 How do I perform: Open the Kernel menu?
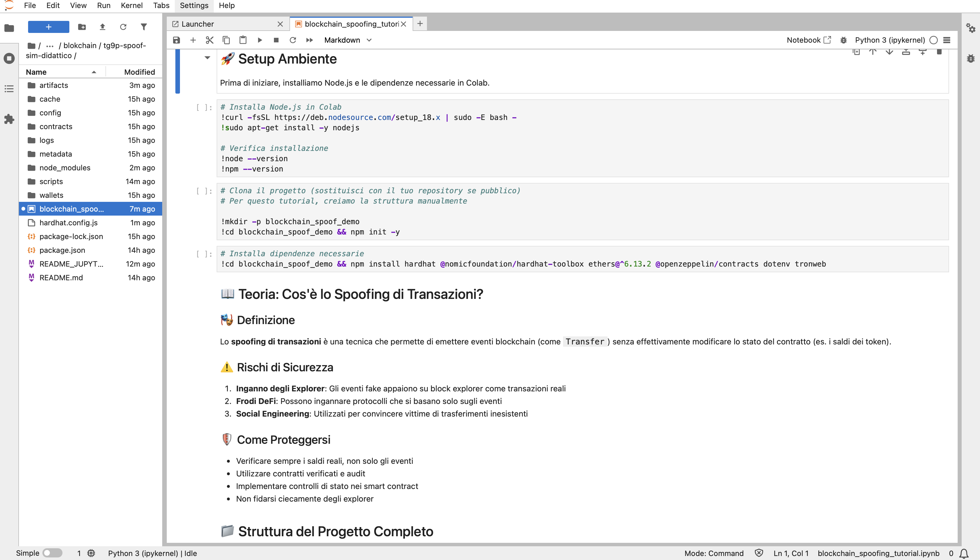pos(132,5)
